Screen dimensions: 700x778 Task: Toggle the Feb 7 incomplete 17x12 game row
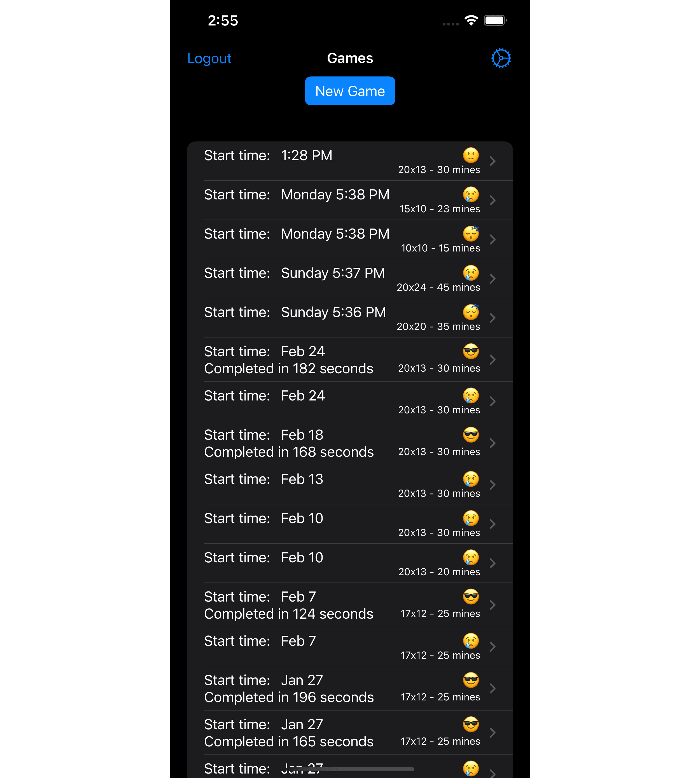(350, 646)
